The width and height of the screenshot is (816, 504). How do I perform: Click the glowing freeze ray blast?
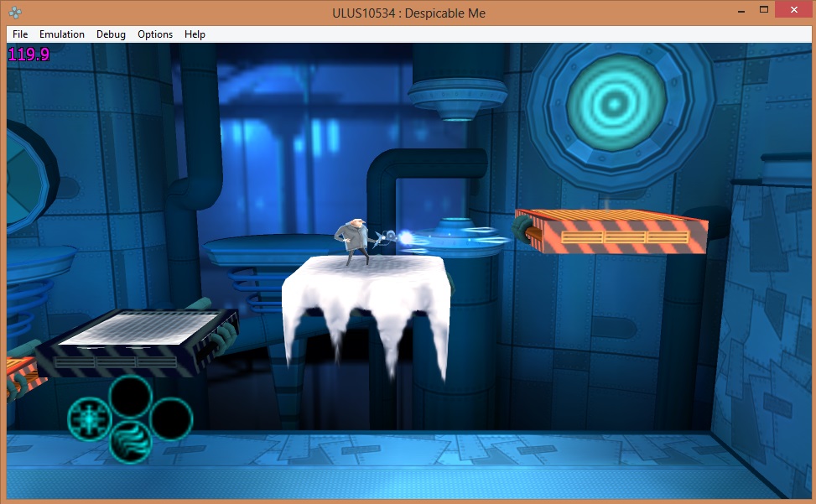pos(411,240)
